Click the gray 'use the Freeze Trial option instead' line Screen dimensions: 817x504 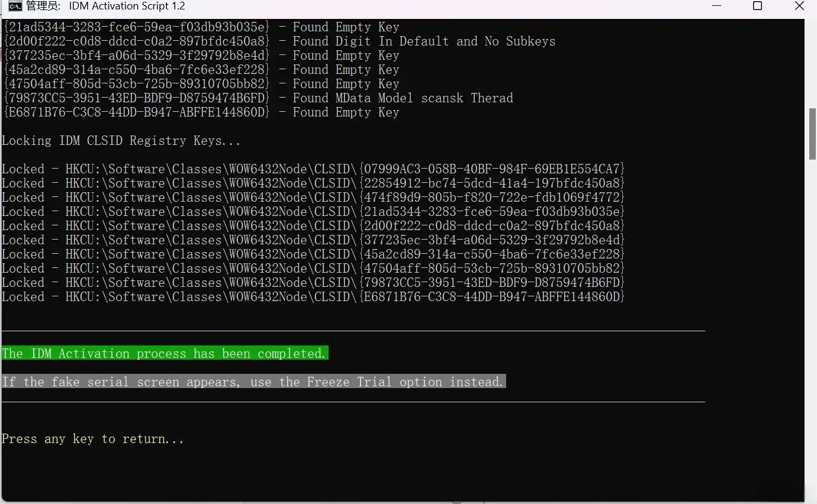[x=253, y=382]
